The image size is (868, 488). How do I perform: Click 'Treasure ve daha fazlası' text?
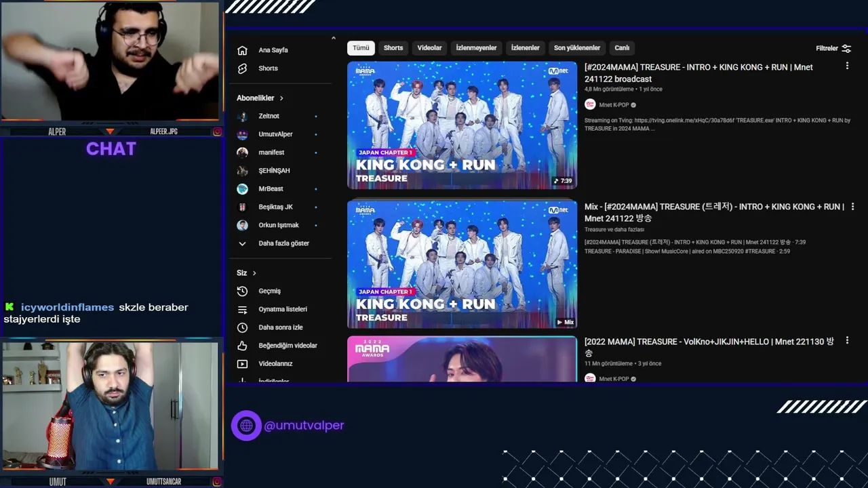point(614,230)
